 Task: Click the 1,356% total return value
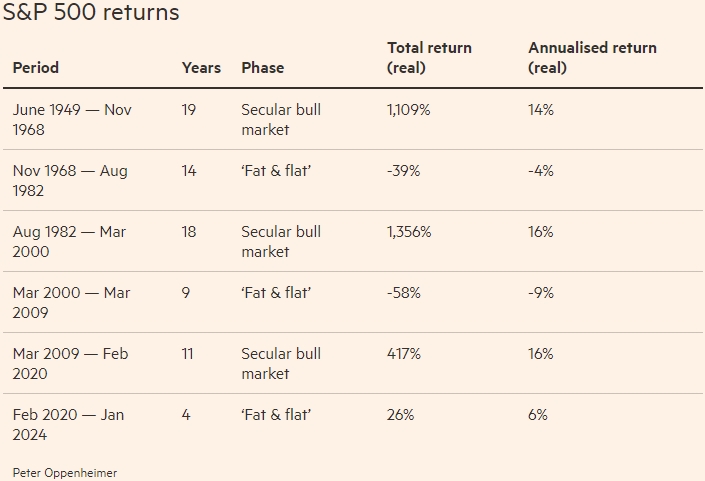(x=409, y=232)
